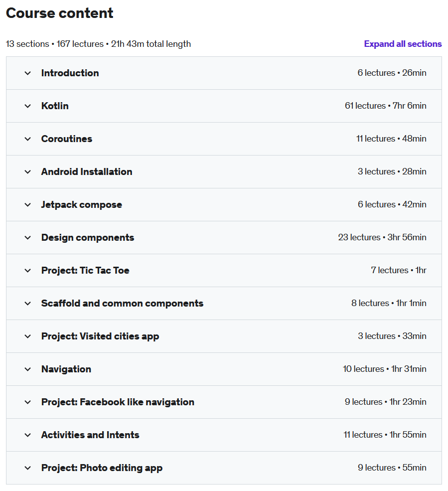The width and height of the screenshot is (448, 491).
Task: Click the Expand all sections link
Action: tap(403, 44)
